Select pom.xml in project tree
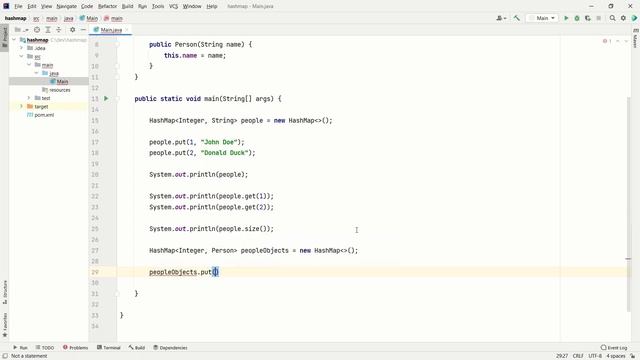640x360 pixels. tap(40, 115)
